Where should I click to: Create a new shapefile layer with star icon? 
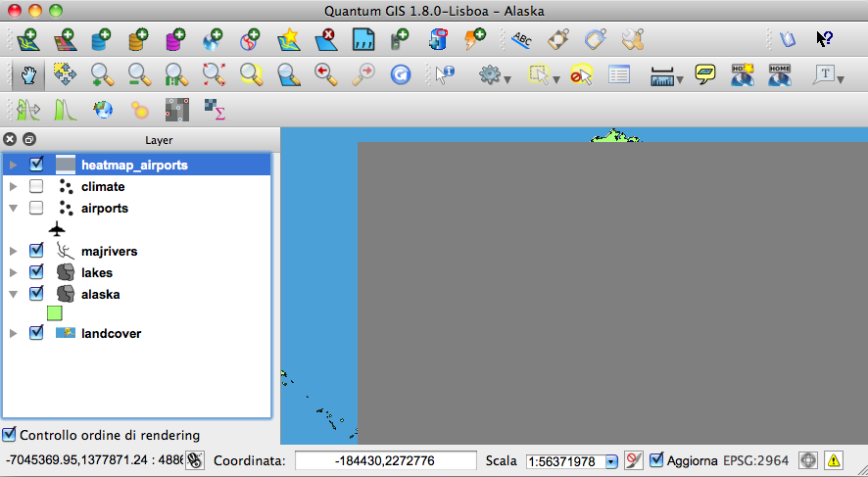(x=288, y=40)
